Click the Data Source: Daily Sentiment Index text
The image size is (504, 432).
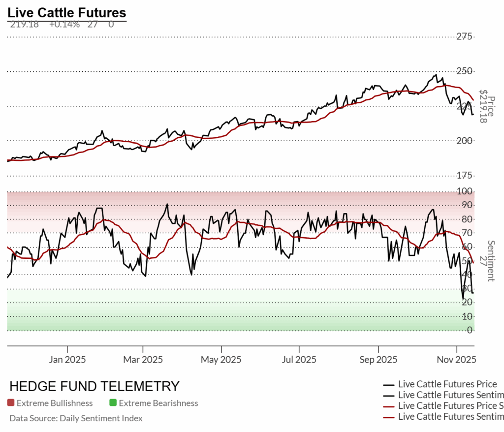coord(76,418)
